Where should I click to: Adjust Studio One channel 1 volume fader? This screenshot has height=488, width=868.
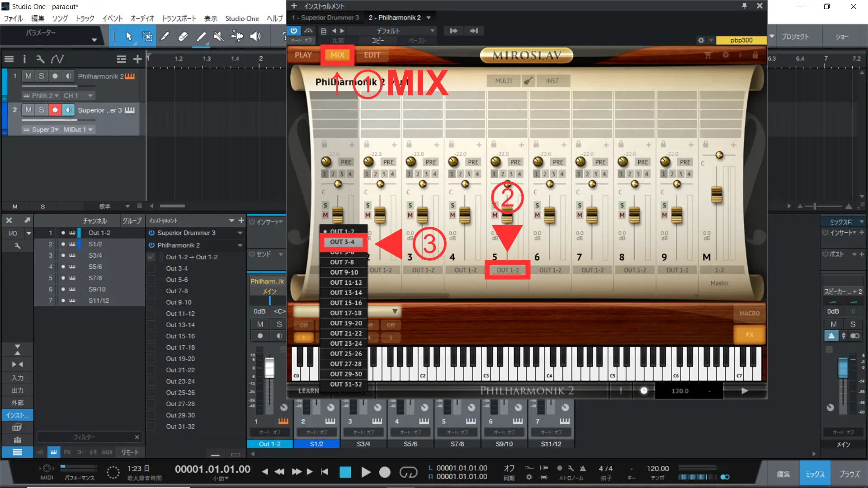coord(269,367)
